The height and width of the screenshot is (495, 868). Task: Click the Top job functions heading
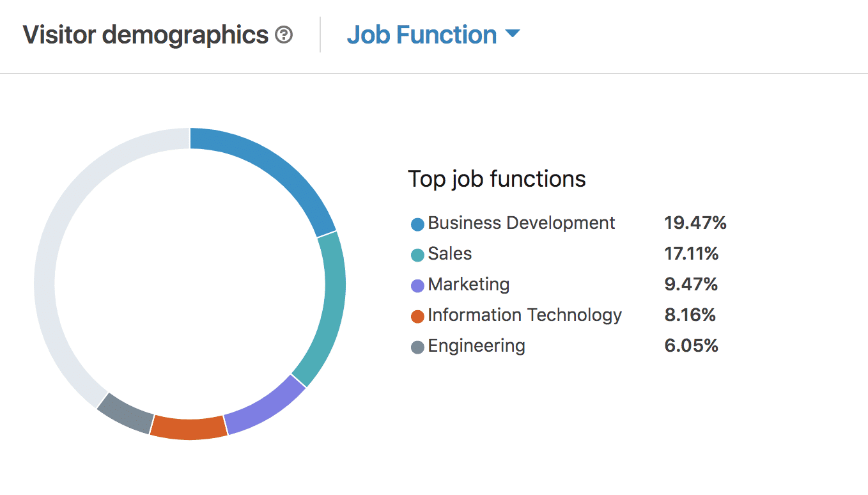tap(497, 179)
